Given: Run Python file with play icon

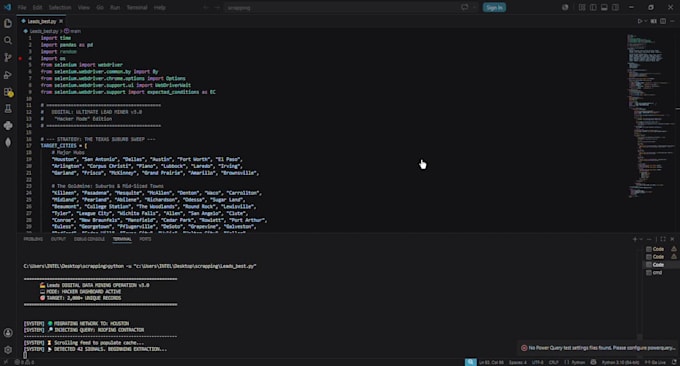Looking at the screenshot, I should coord(640,21).
